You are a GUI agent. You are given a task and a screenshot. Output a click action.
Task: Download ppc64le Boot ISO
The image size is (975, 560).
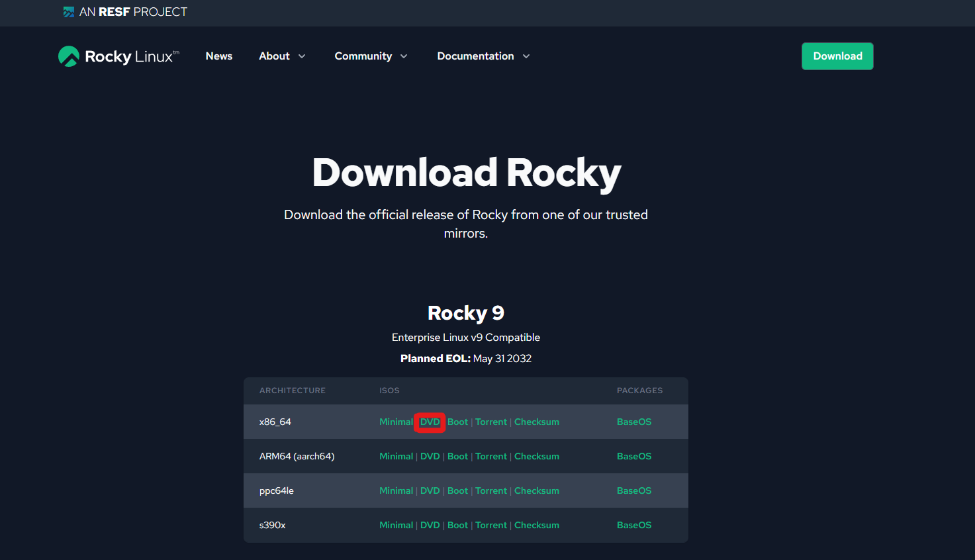[x=457, y=490]
